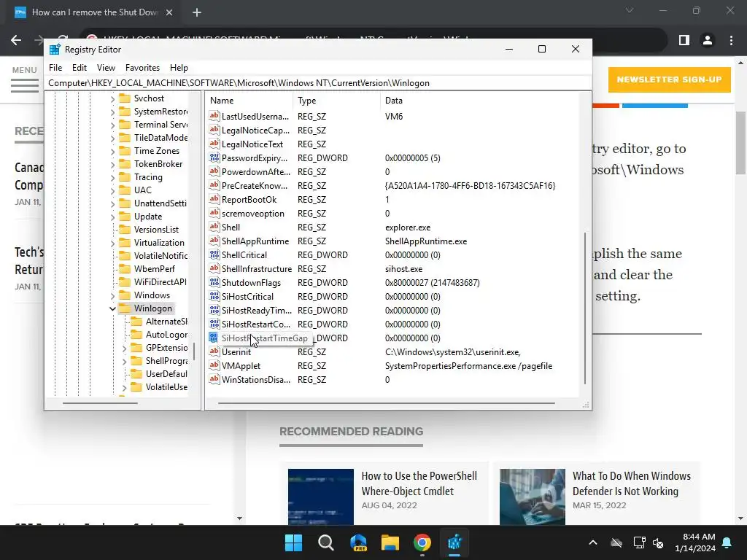This screenshot has width=747, height=560.
Task: Select the TokenBroker key in tree
Action: (158, 164)
